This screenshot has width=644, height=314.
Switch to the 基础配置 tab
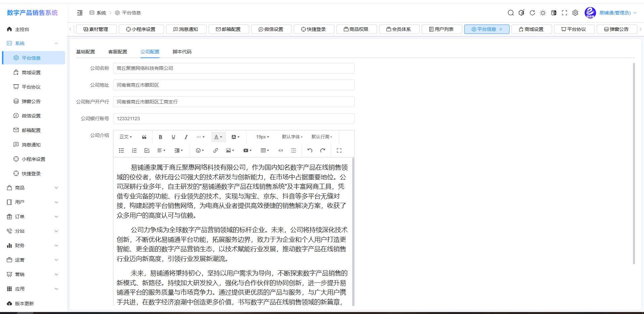click(x=86, y=52)
